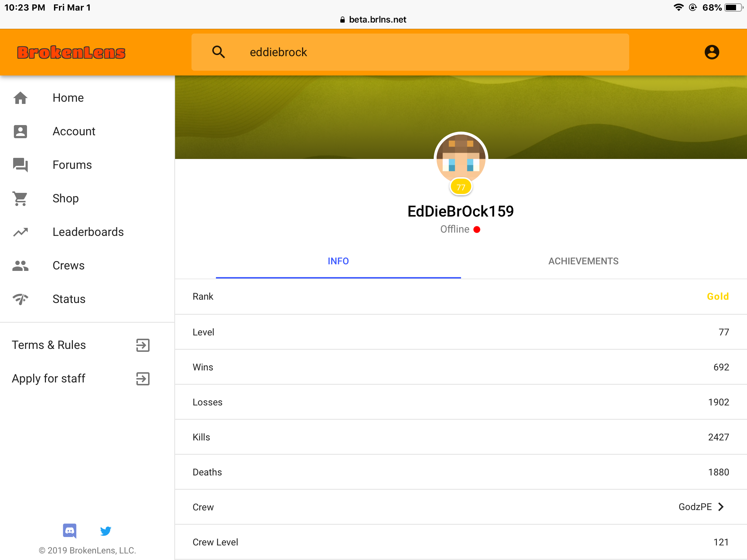Click the Shop cart icon

(20, 198)
